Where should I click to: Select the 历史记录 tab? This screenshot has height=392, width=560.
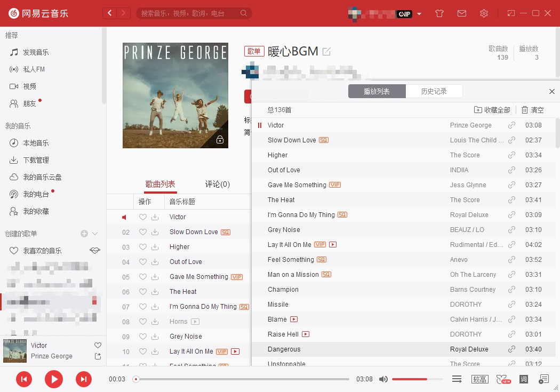click(434, 91)
